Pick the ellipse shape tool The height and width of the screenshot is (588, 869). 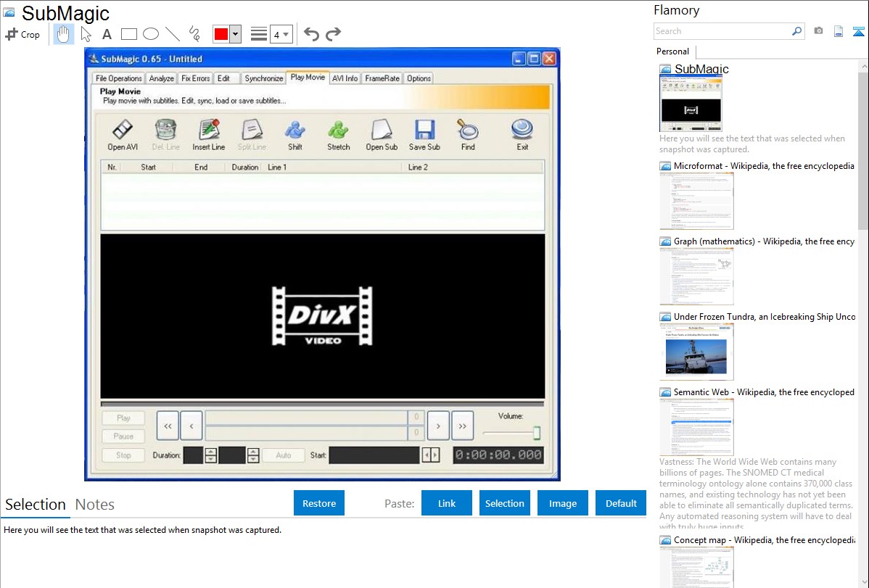tap(151, 34)
